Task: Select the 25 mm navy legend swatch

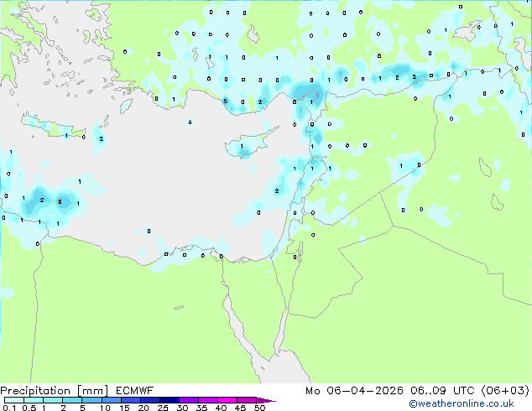Action: (x=169, y=400)
